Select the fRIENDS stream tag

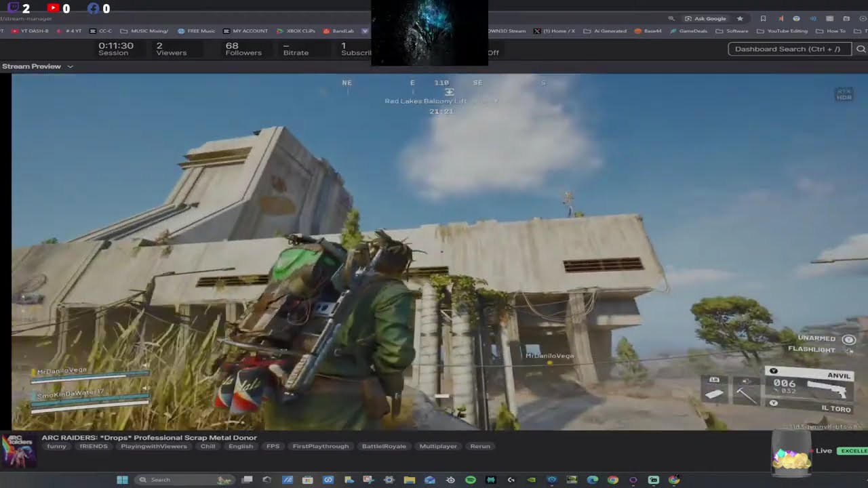94,447
